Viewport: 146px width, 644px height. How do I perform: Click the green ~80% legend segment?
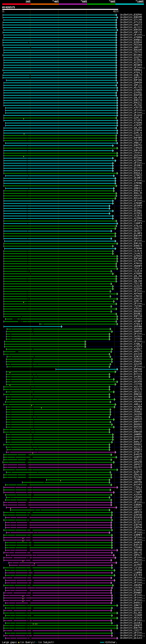coord(101,4)
